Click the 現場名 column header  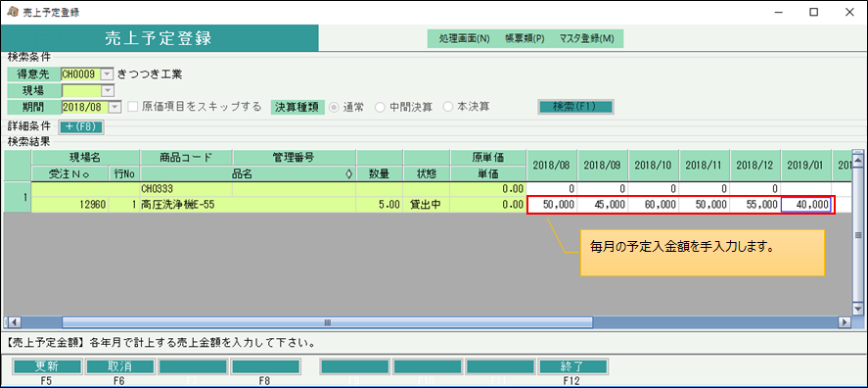pos(86,158)
